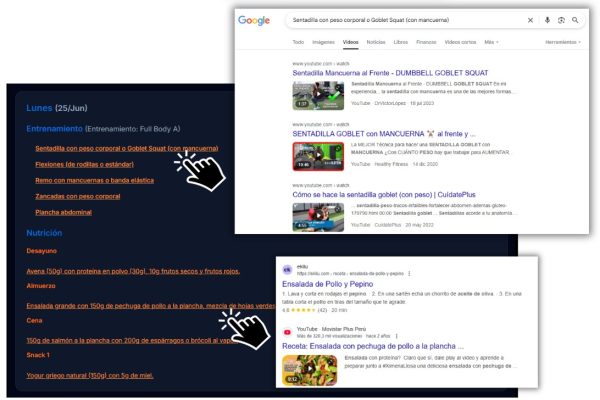The width and height of the screenshot is (600, 400).
Task: Switch to the Finanzas search tab
Action: pos(426,42)
